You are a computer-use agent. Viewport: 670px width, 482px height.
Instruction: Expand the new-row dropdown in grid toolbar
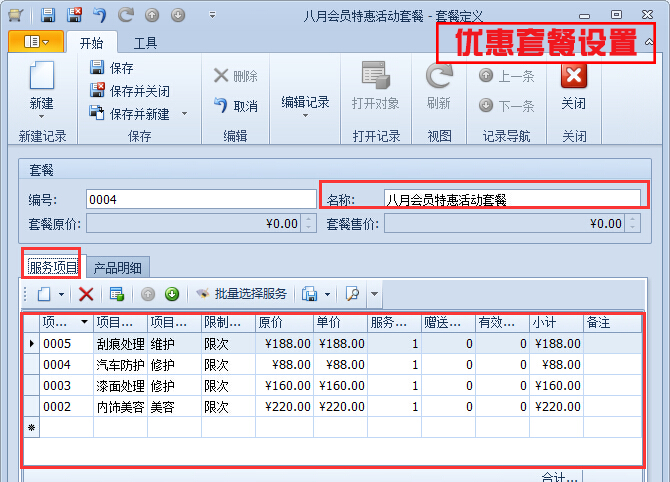click(x=61, y=294)
